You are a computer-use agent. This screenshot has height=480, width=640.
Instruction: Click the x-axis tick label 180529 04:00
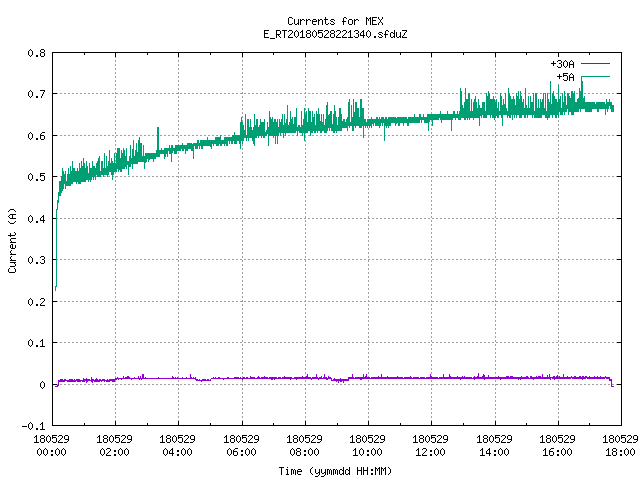[x=177, y=446]
